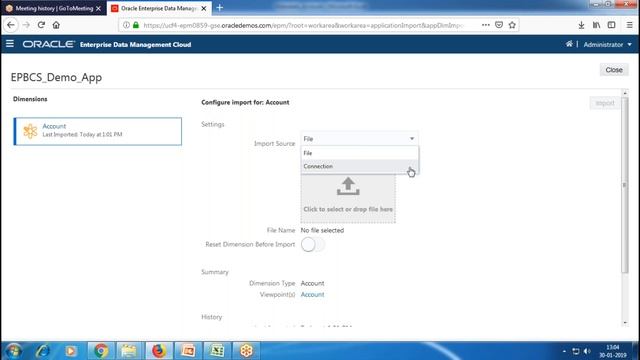Toggle the Firefox sidebar icon
The image size is (640, 360).
click(x=611, y=25)
